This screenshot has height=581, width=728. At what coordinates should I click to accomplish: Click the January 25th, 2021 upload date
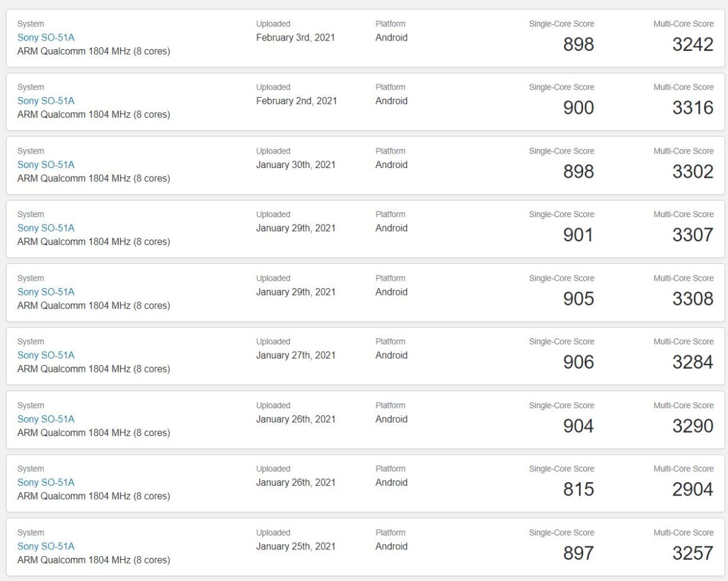296,546
